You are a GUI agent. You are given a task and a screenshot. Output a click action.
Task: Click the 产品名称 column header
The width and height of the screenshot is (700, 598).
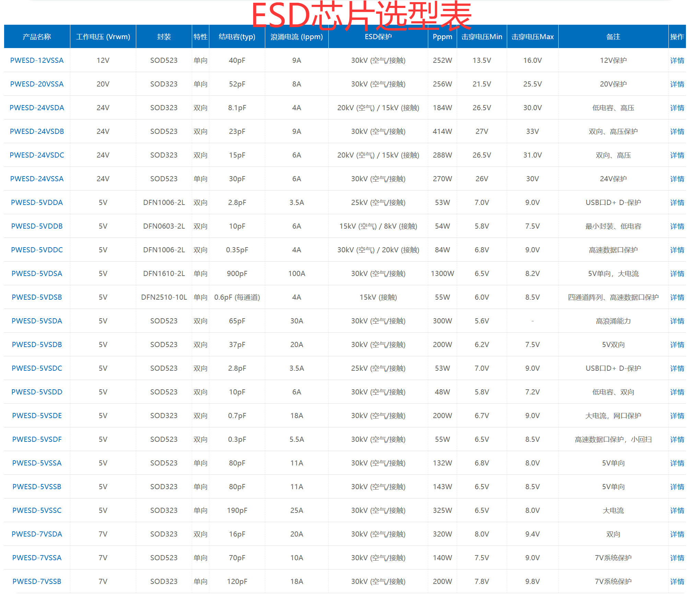point(37,37)
